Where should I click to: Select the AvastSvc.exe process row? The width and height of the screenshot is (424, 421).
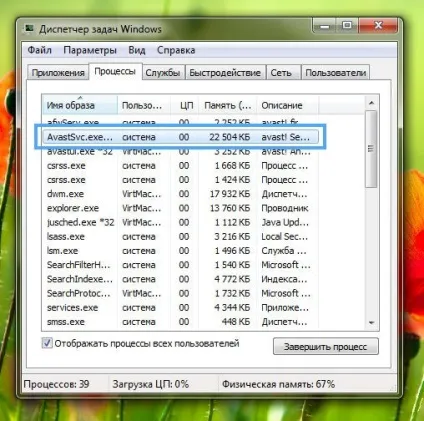(x=180, y=137)
